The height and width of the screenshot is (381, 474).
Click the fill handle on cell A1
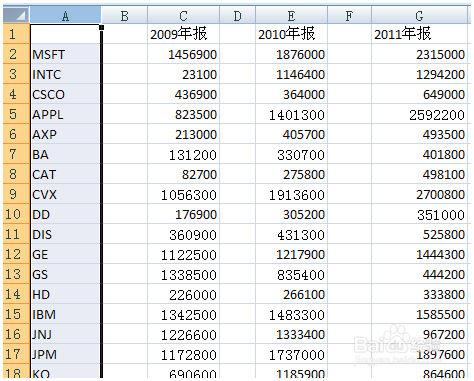[101, 27]
